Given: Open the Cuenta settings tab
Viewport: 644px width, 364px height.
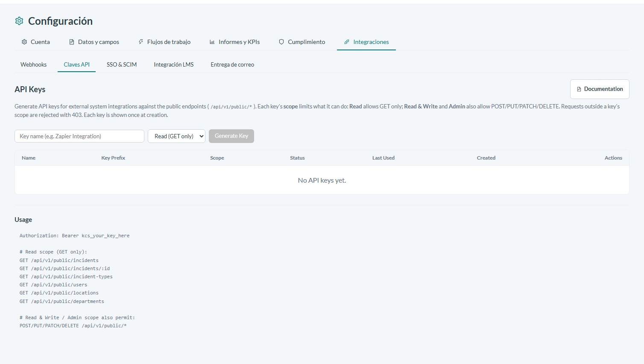Looking at the screenshot, I should click(36, 42).
